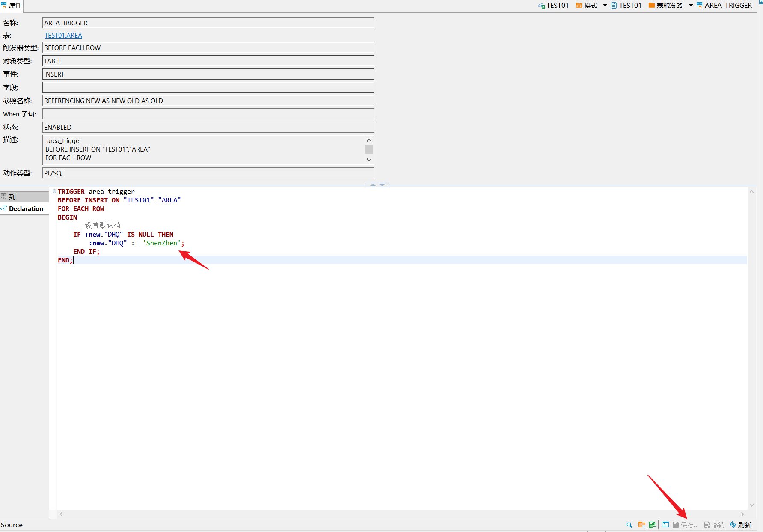
Task: Click the 撤销 (Revert) button
Action: (715, 525)
